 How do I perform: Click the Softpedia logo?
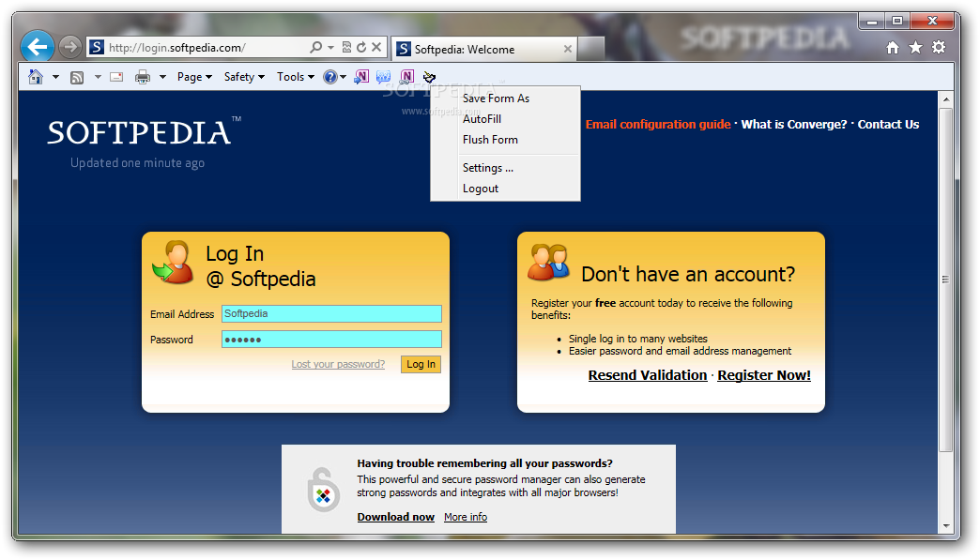pos(144,131)
